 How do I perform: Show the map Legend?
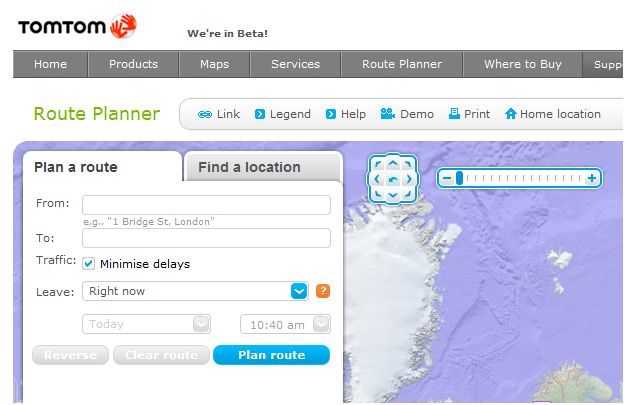coord(282,114)
